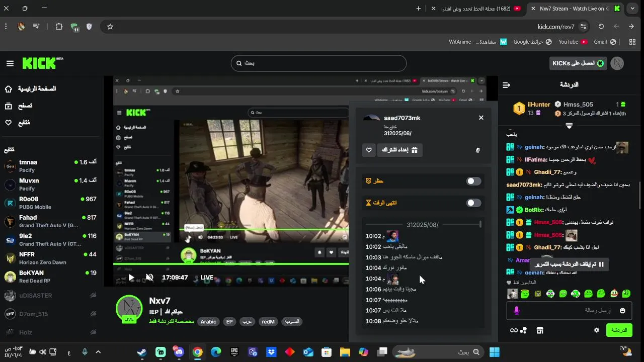Viewport: 644px width, 362px height.
Task: Close the saad7073mk user card
Action: point(481,118)
